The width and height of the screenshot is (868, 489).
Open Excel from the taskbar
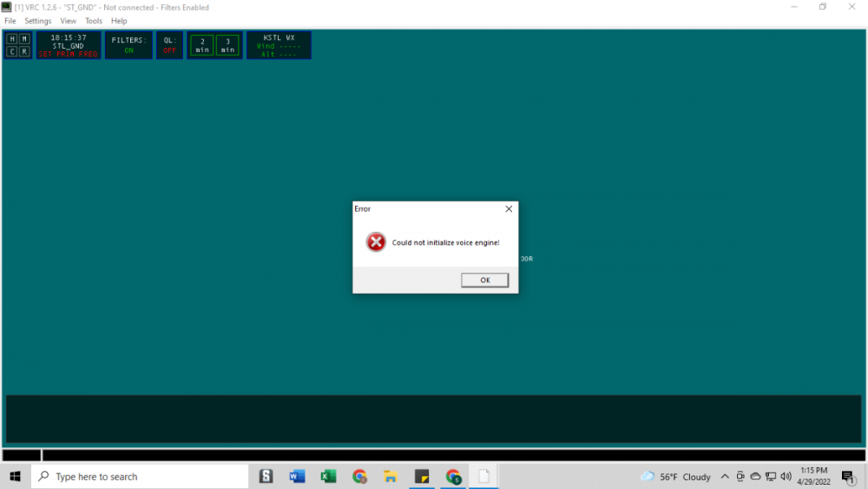click(328, 476)
